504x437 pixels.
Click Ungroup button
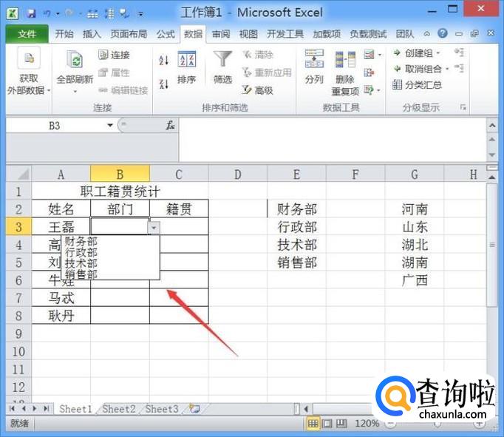pos(418,69)
